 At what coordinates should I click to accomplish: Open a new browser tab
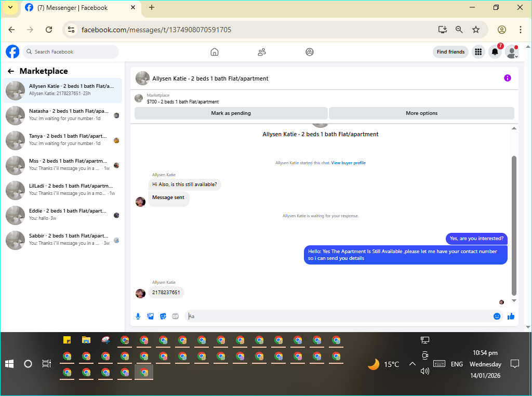[152, 7]
